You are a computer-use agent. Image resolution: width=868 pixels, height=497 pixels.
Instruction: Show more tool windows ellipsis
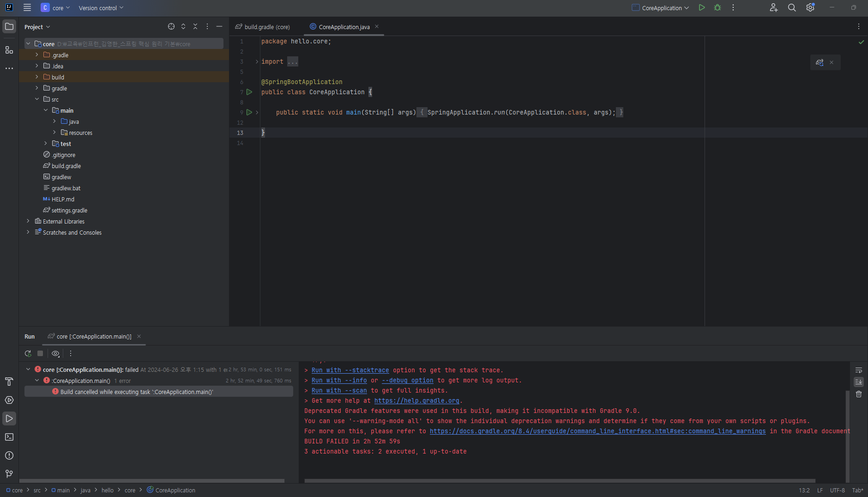point(9,68)
